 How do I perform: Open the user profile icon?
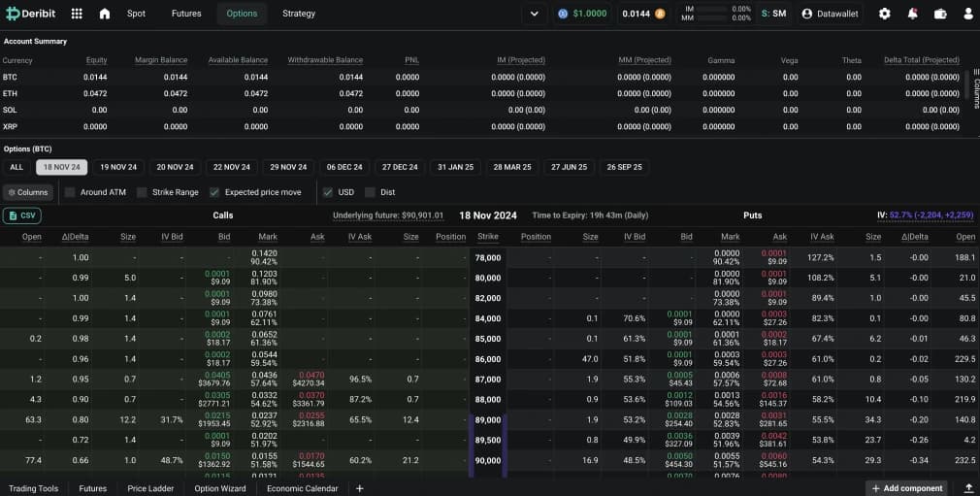[x=967, y=14]
